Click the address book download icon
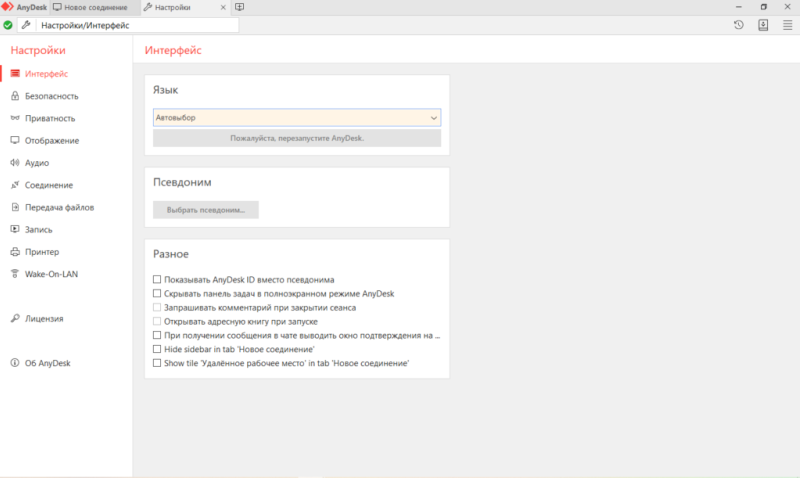This screenshot has width=800, height=478. pyautogui.click(x=763, y=25)
